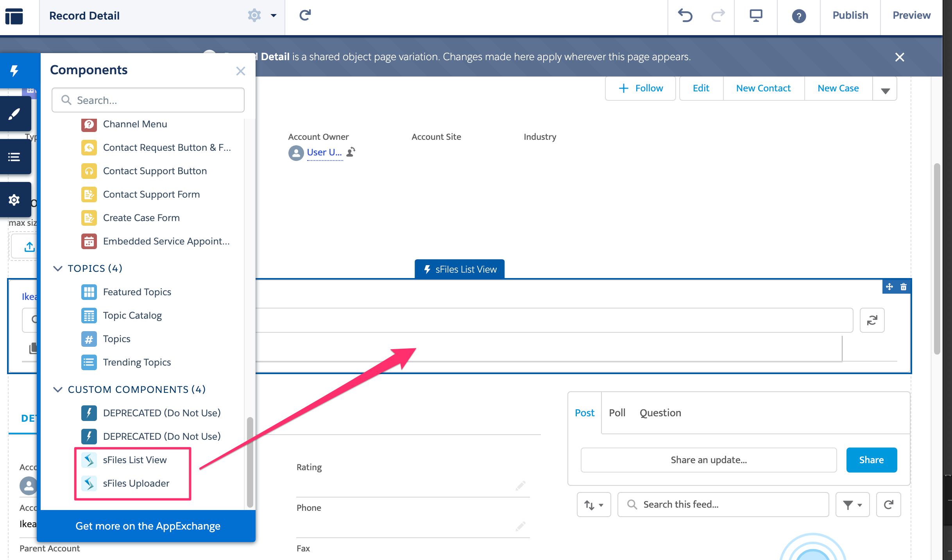Close the Components panel
The height and width of the screenshot is (560, 952).
pos(241,71)
